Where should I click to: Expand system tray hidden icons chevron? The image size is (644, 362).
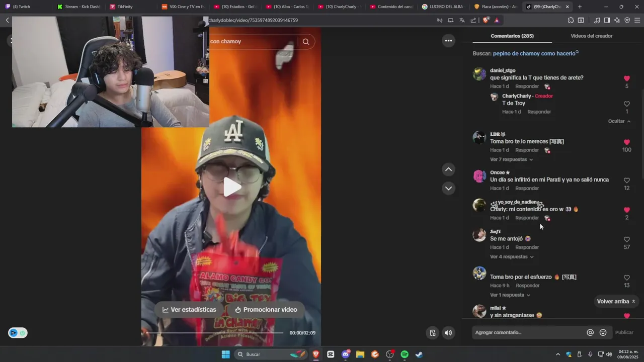coord(557,354)
